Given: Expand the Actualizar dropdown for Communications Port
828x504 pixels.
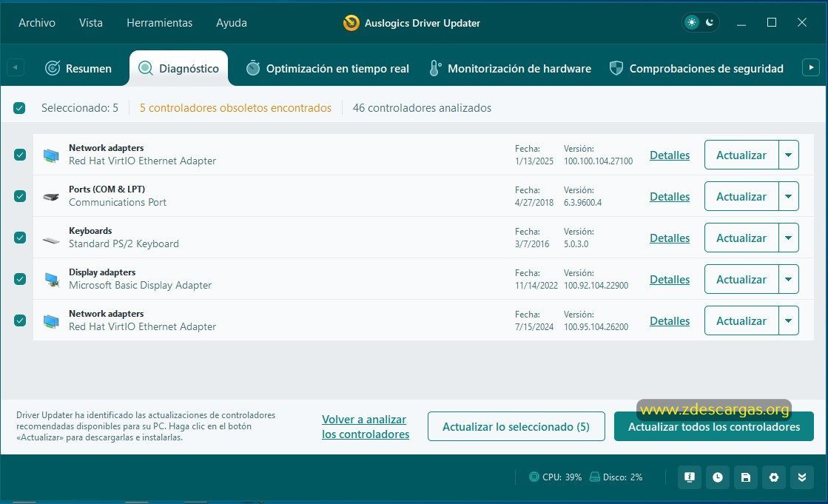Looking at the screenshot, I should [788, 196].
